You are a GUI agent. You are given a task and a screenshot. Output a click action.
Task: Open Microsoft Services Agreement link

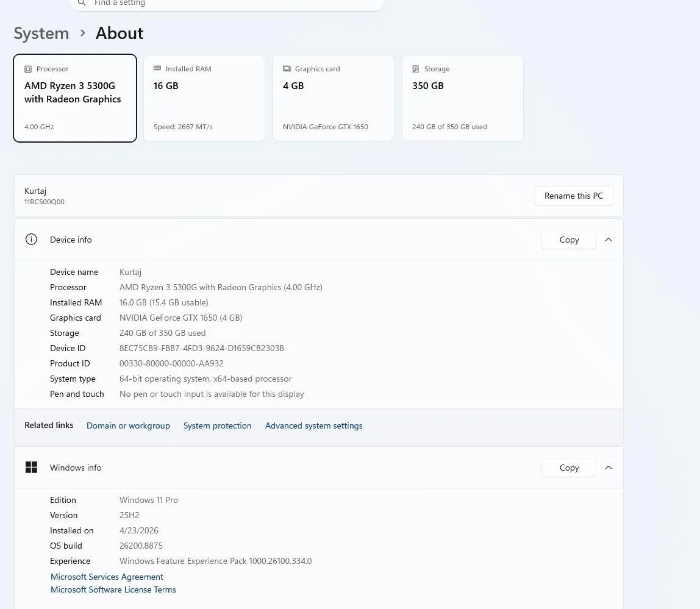pos(107,577)
